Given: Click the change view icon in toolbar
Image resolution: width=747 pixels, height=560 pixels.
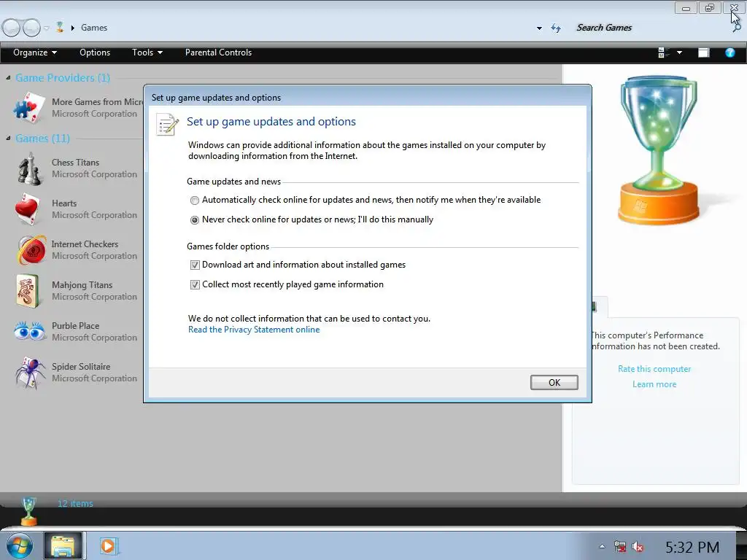Looking at the screenshot, I should tap(663, 52).
